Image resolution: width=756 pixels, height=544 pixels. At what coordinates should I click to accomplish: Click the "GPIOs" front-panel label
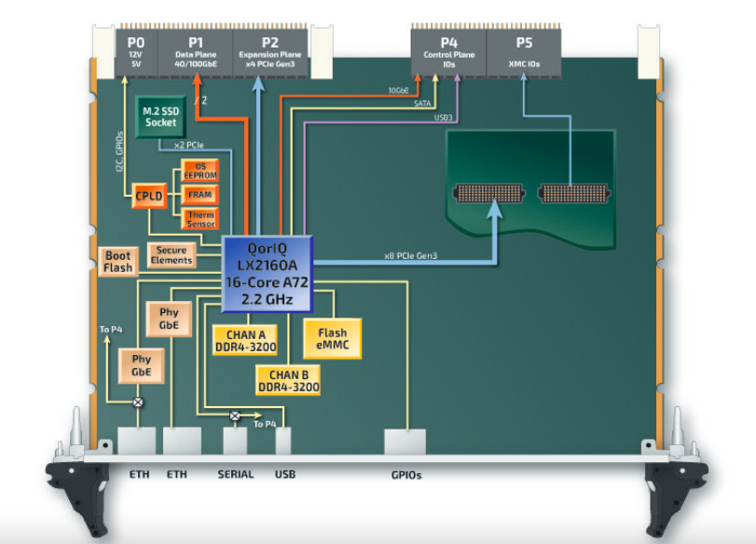pos(406,476)
